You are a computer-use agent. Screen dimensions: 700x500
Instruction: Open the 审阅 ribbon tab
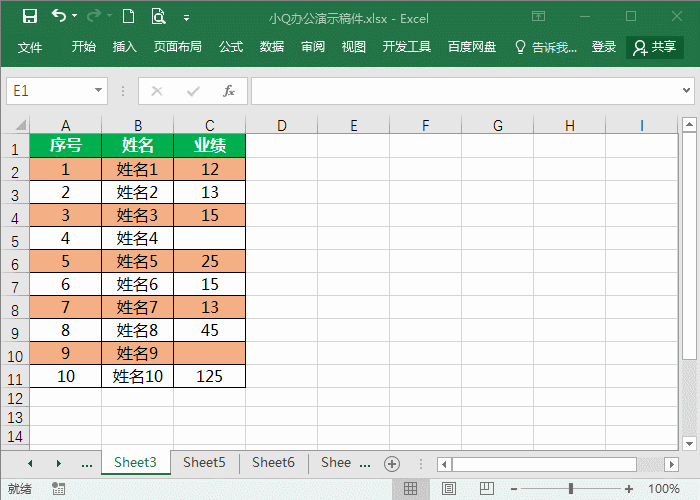coord(313,47)
